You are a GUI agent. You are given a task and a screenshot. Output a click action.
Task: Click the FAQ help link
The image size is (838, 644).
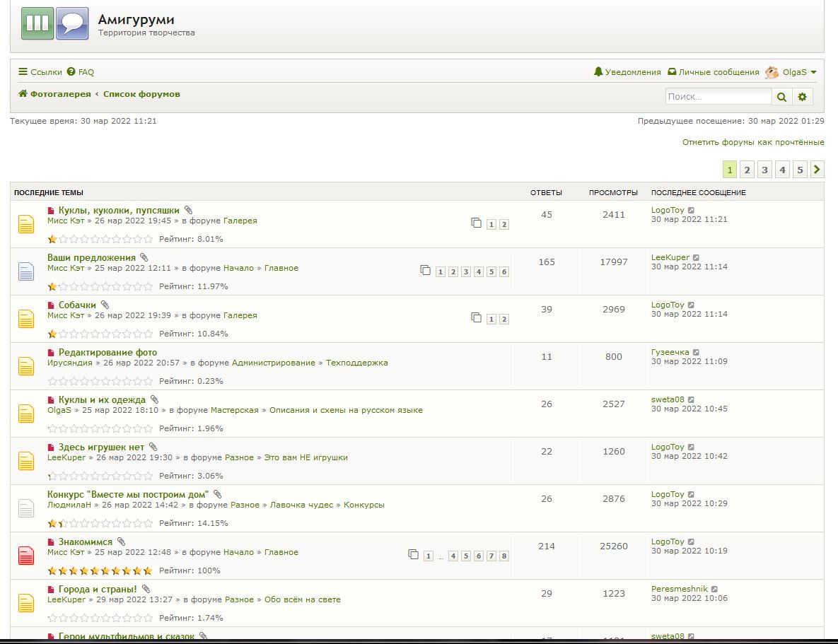81,72
